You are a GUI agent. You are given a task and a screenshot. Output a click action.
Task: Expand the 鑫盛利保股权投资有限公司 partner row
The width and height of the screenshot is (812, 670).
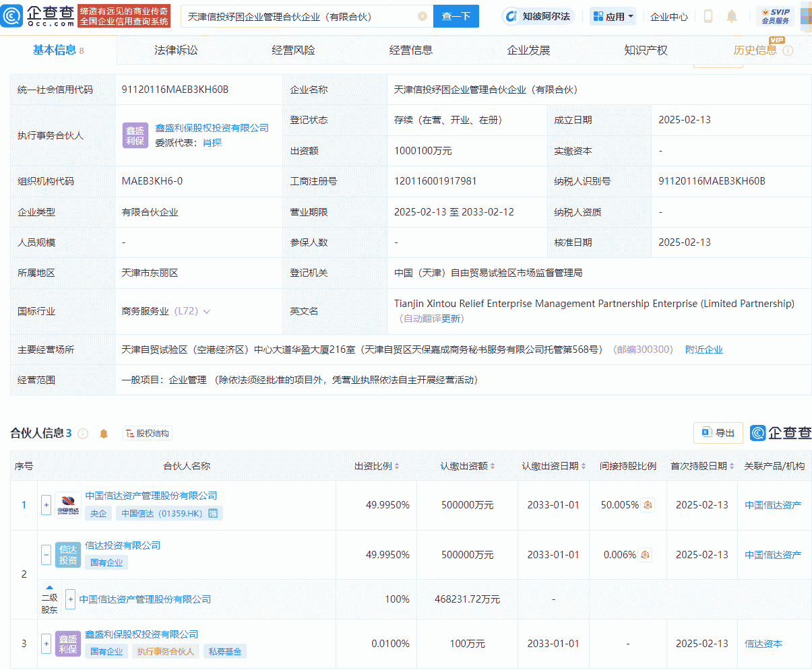(x=45, y=643)
